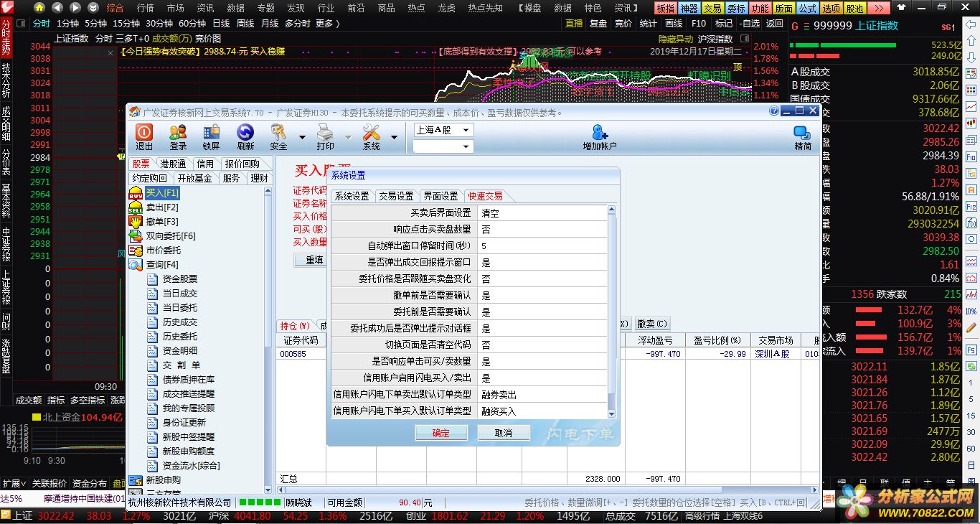Select 买入[F1] in the trading tree
The image size is (980, 524).
pyautogui.click(x=162, y=193)
